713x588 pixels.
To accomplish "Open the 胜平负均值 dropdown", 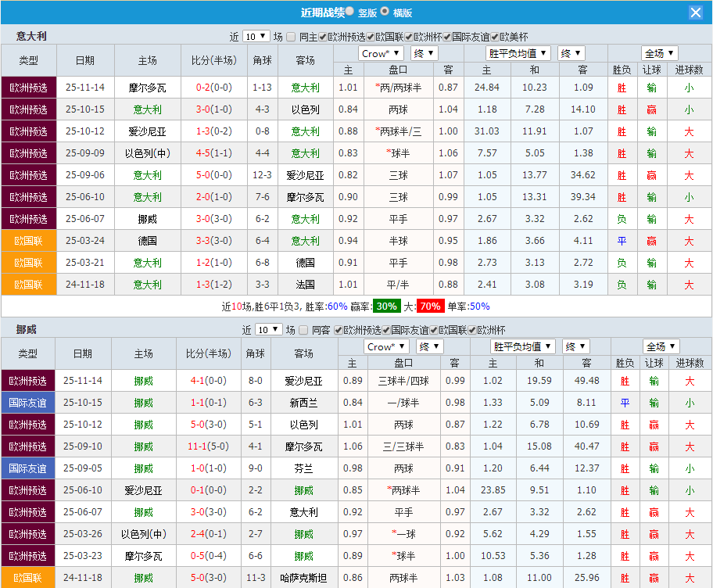I will (518, 53).
